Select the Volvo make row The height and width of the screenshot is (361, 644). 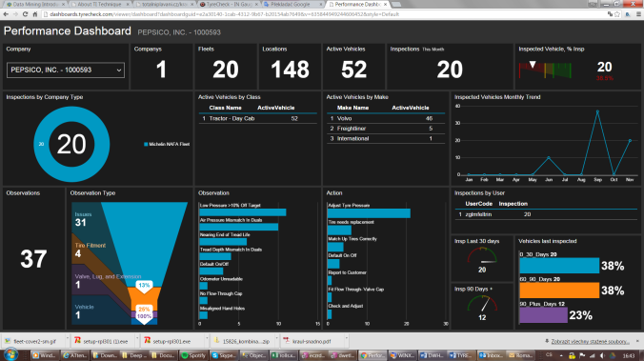tap(385, 119)
